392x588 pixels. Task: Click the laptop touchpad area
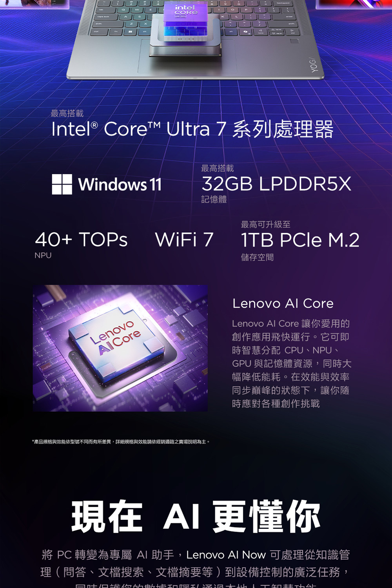click(x=187, y=61)
